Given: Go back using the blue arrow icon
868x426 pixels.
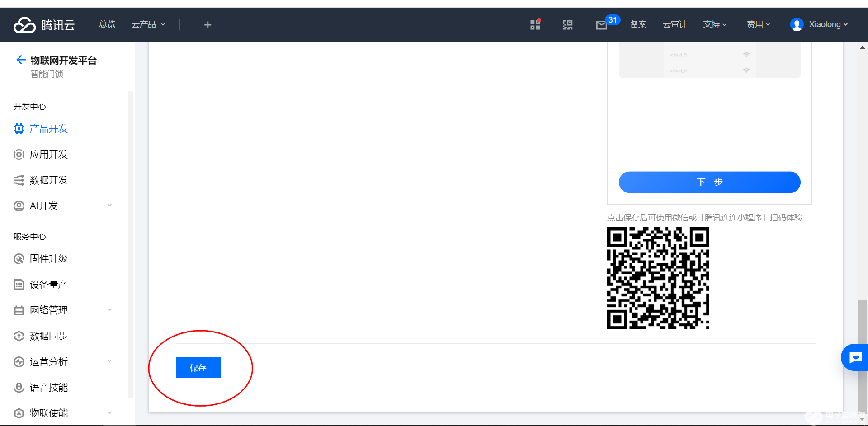Looking at the screenshot, I should [x=21, y=60].
